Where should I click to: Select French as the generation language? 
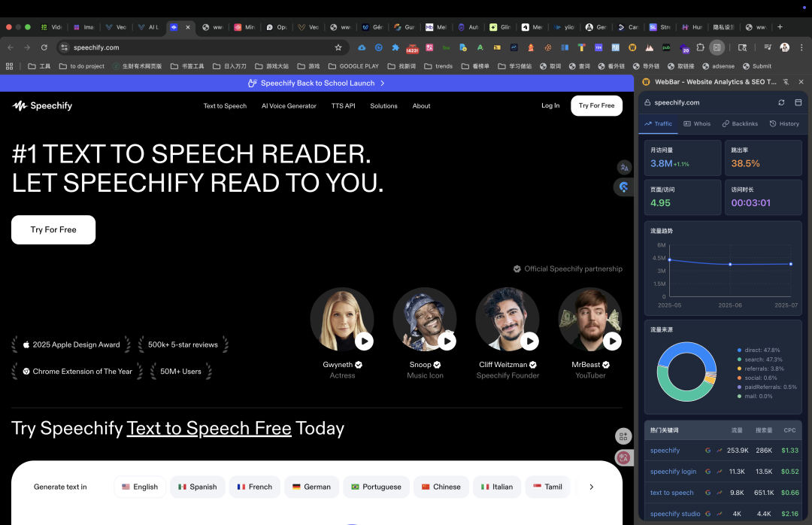(x=254, y=487)
